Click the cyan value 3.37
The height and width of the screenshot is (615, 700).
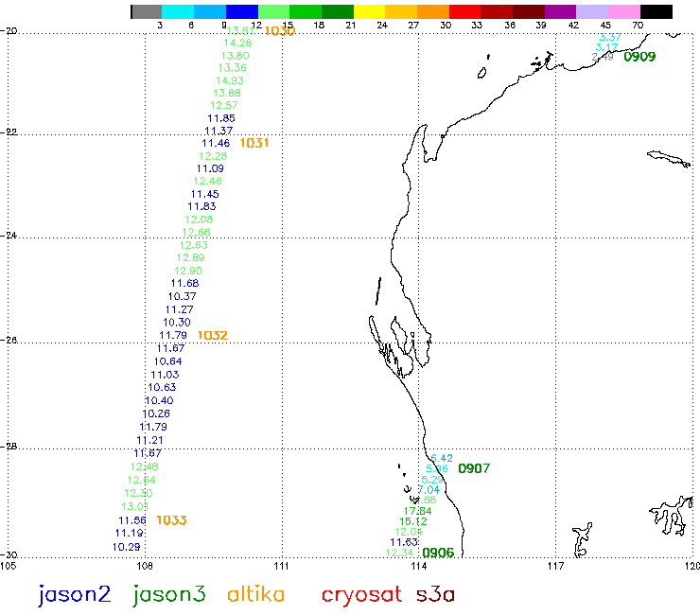(x=610, y=37)
